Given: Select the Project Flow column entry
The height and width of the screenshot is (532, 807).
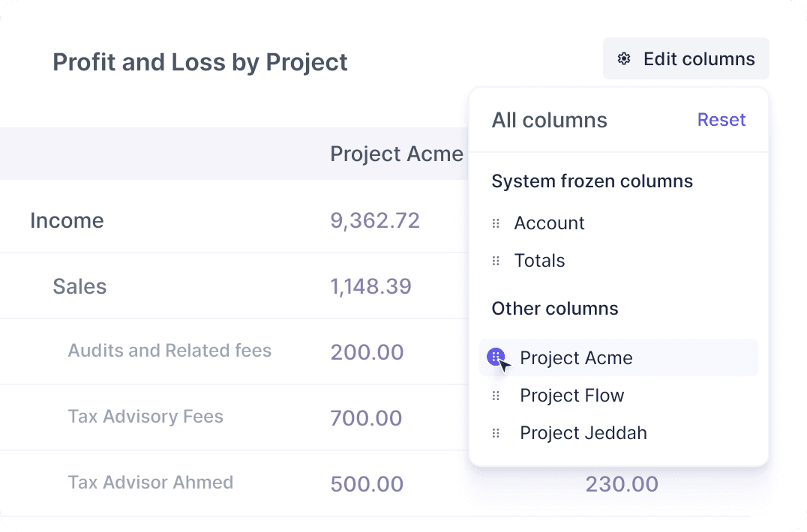Looking at the screenshot, I should point(571,396).
